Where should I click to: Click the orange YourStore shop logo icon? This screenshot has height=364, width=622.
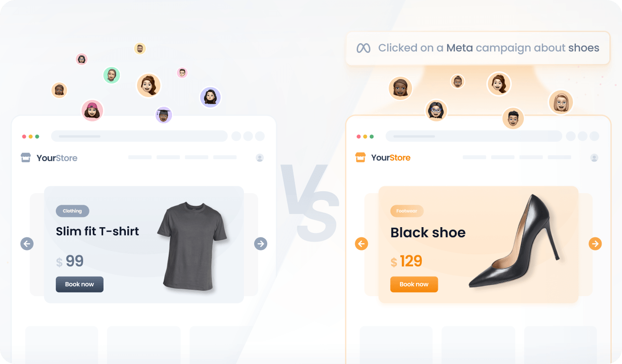coord(360,157)
